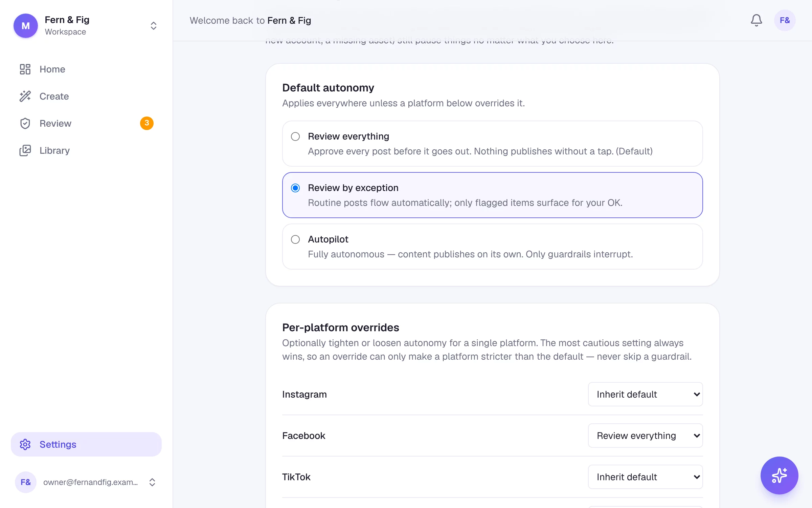Click the Instagram platform label
Screen dimensions: 812x508
304,394
